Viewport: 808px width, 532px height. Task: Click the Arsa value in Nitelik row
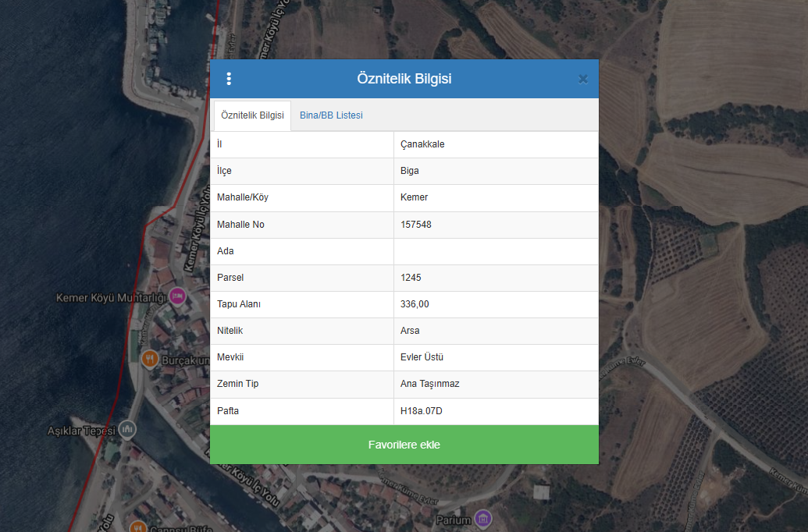click(x=410, y=331)
